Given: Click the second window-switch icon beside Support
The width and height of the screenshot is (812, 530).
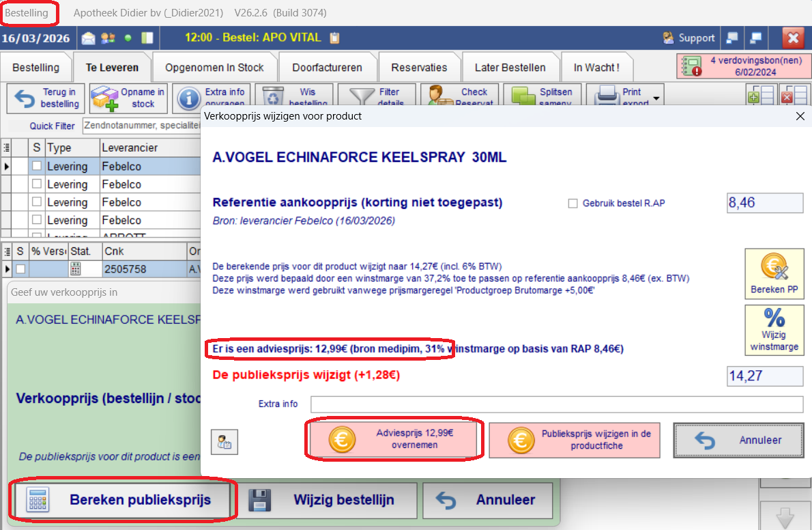Looking at the screenshot, I should [756, 38].
